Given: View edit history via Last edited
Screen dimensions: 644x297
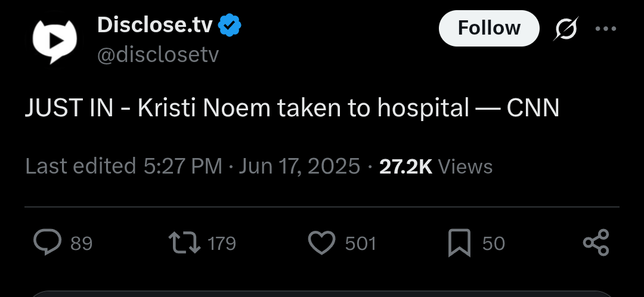Looking at the screenshot, I should (80, 166).
